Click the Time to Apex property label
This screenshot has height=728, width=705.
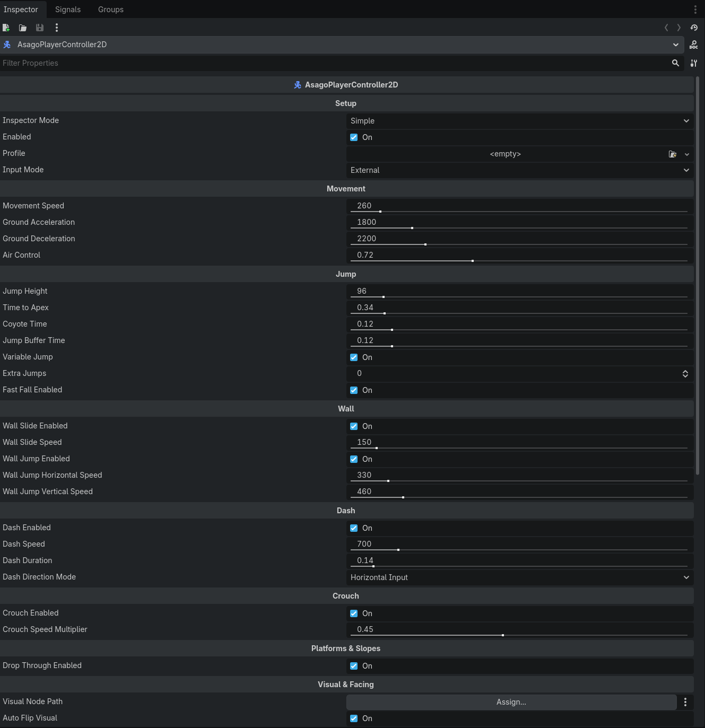coord(25,308)
